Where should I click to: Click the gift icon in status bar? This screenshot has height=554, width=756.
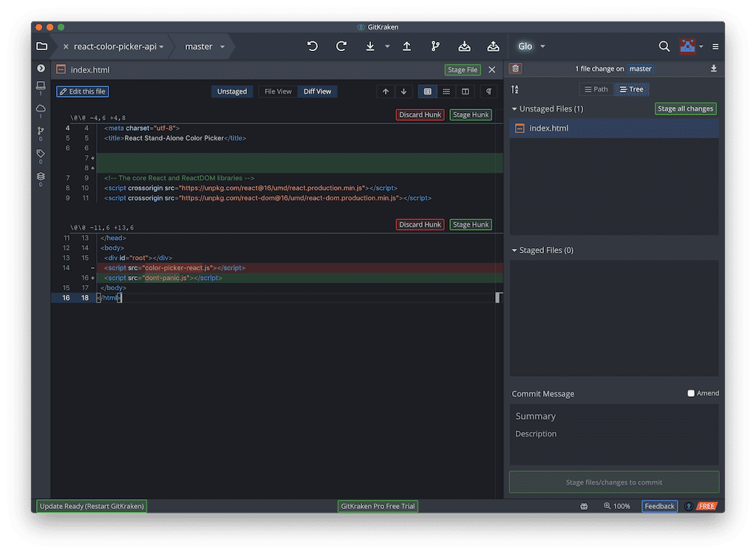pos(584,506)
